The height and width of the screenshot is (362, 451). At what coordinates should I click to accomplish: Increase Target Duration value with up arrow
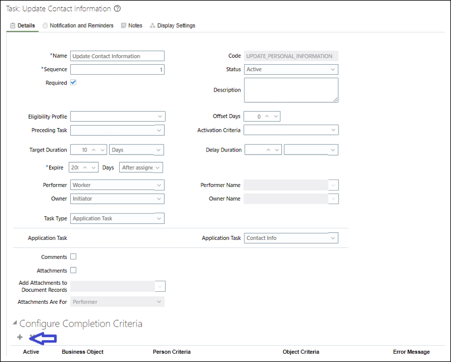click(94, 150)
